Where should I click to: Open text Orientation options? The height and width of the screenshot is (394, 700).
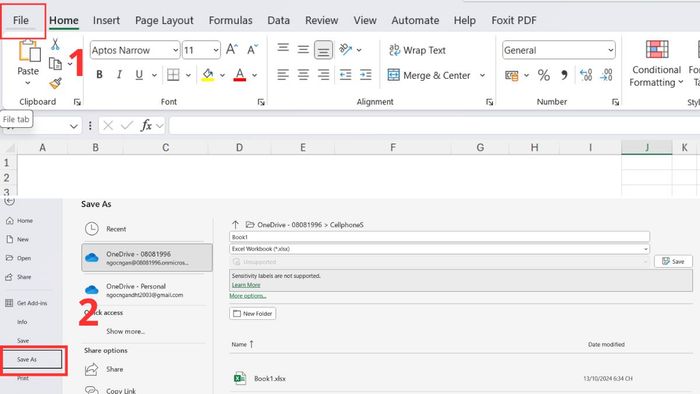coord(346,50)
